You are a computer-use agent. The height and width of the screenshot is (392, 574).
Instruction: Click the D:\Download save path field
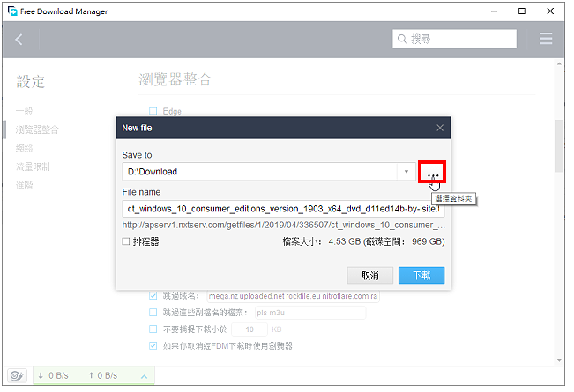(260, 172)
